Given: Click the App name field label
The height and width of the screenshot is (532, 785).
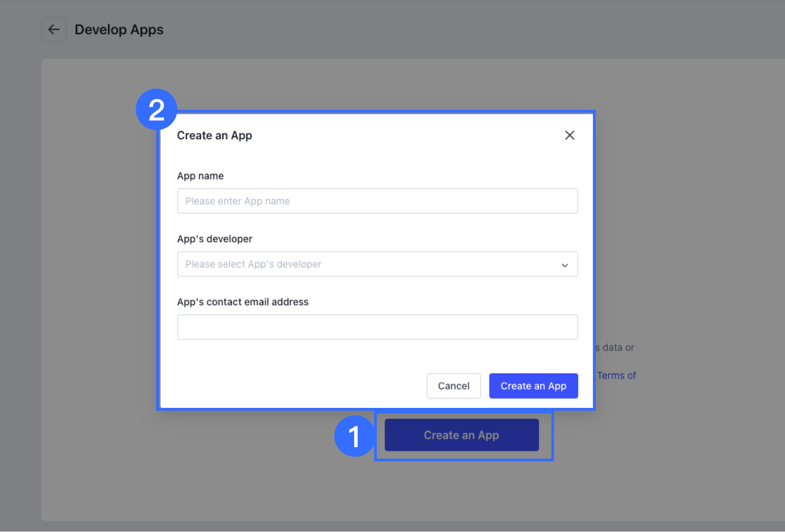Looking at the screenshot, I should pos(200,175).
